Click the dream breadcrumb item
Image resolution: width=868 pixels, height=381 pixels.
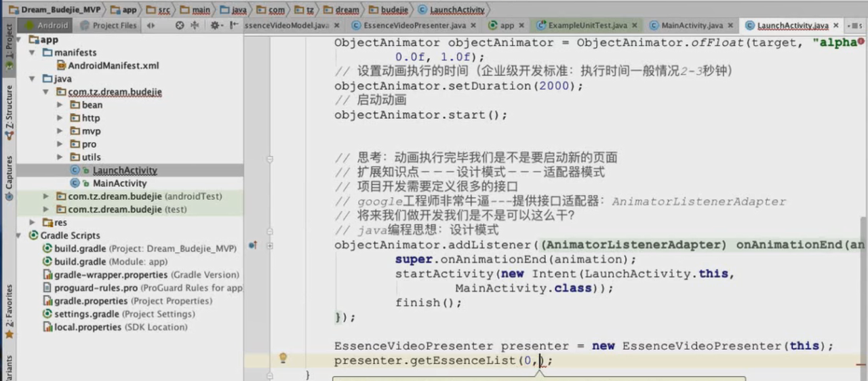(340, 9)
